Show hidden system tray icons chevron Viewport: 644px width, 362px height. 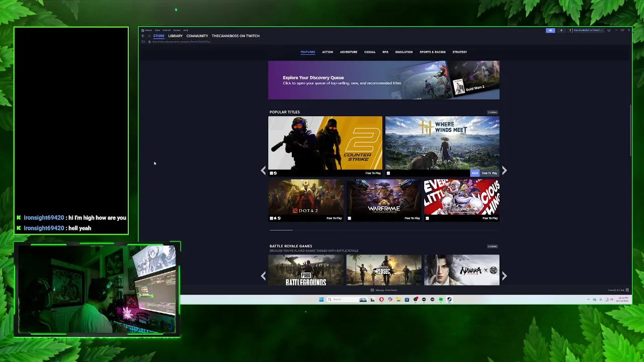[x=588, y=299]
